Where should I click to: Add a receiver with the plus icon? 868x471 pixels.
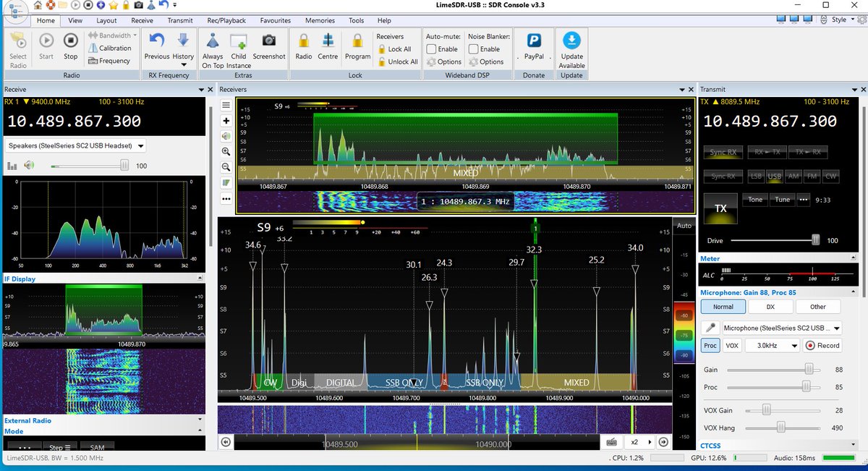click(226, 121)
